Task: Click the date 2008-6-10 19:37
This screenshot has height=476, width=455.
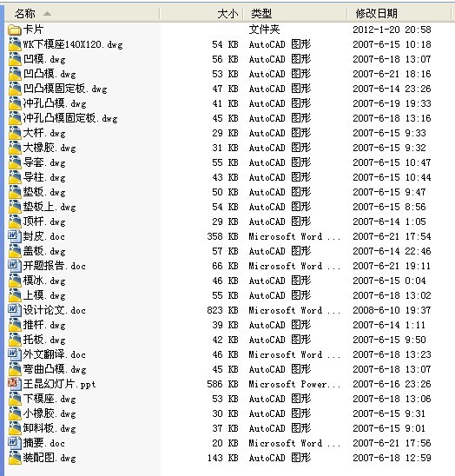Action: coord(392,310)
